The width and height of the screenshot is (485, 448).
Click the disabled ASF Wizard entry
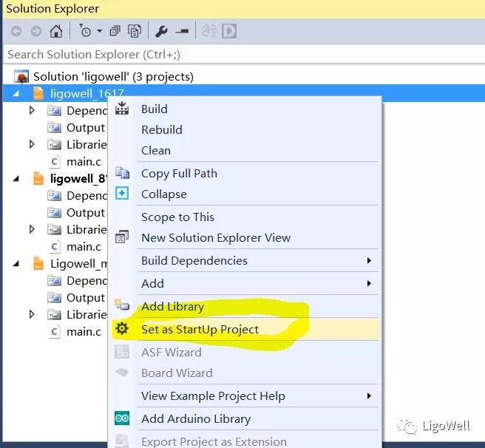172,353
